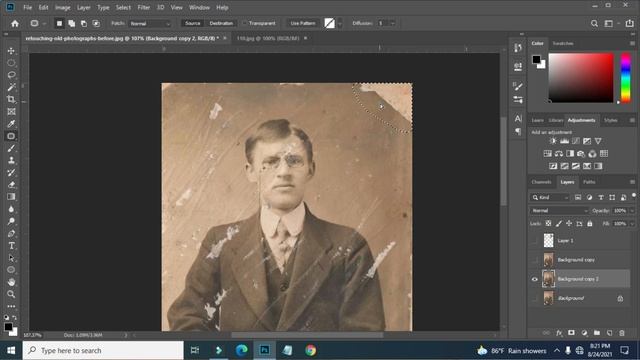Screen dimensions: 640x360
Task: Select the Eraser tool
Action: point(11,185)
